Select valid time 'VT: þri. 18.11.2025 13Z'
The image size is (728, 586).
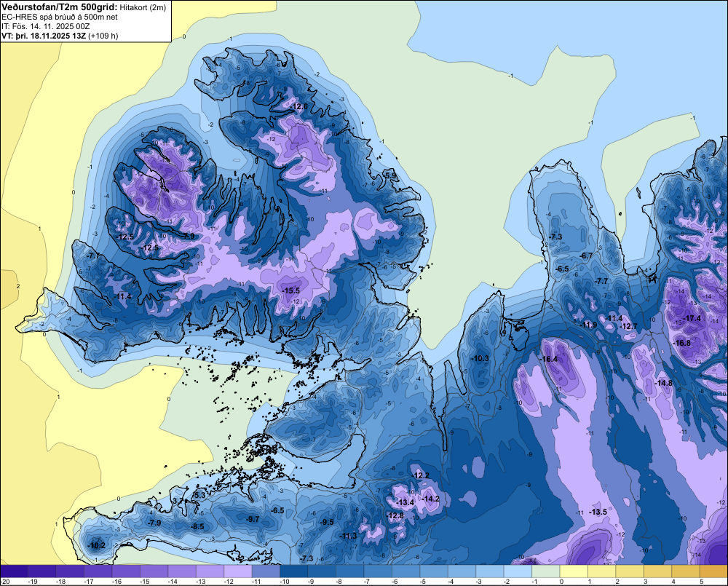(44, 36)
